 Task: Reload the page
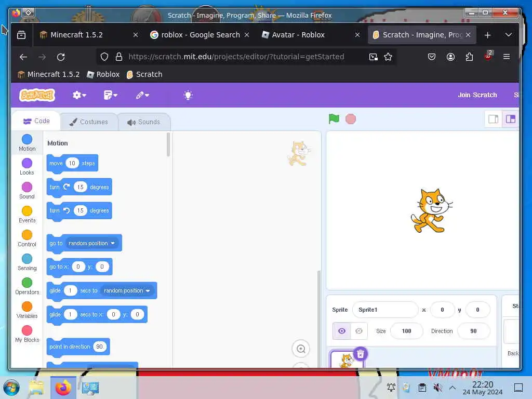(x=61, y=57)
